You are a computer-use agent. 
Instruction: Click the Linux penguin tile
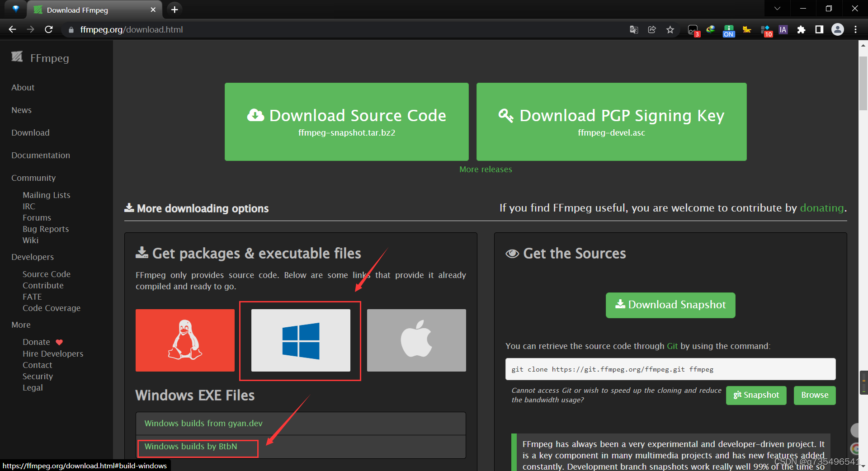pos(185,340)
